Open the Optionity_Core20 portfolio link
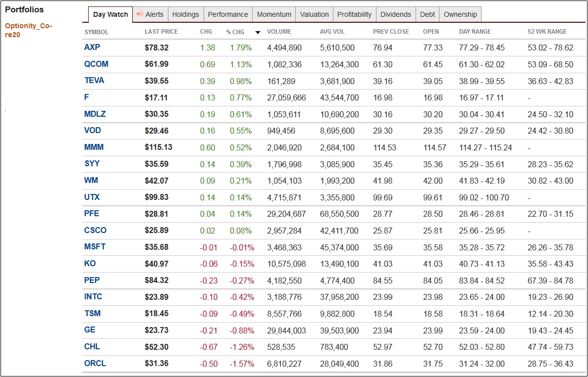 [29, 30]
